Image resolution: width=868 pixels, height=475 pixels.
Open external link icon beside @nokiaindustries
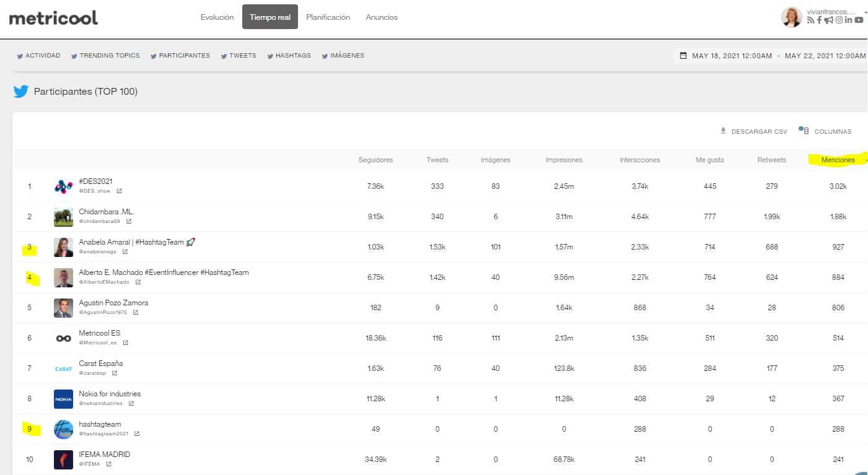(131, 403)
